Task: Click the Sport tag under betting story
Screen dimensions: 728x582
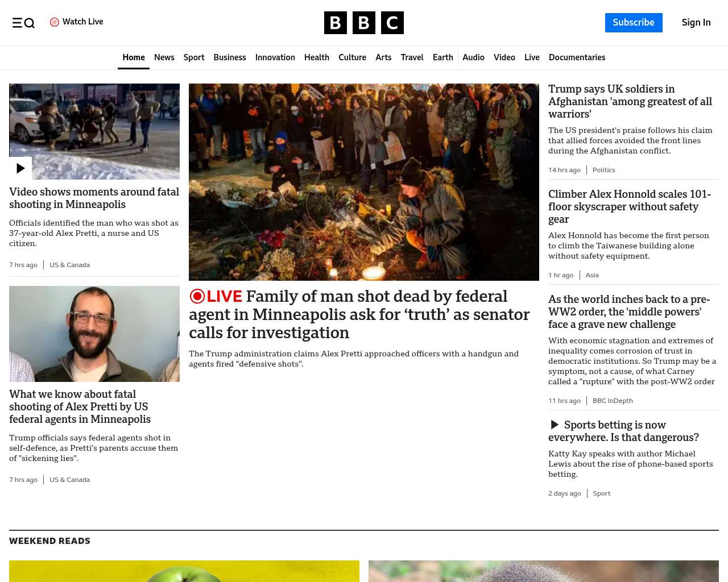Action: (602, 493)
